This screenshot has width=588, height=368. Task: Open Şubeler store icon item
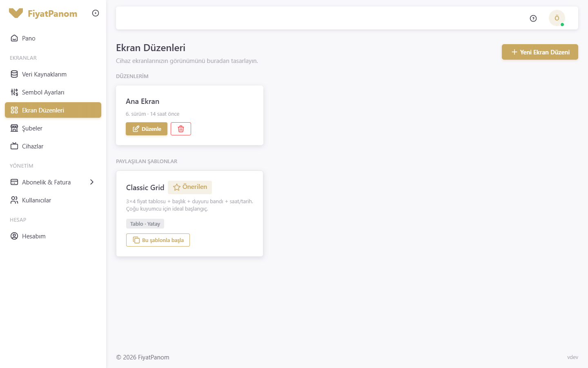(x=53, y=128)
